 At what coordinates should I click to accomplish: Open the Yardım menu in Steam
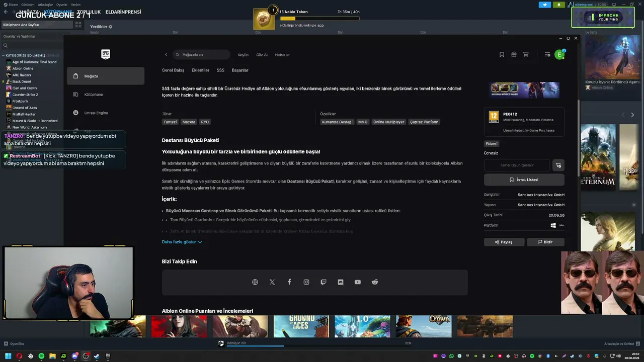[75, 5]
